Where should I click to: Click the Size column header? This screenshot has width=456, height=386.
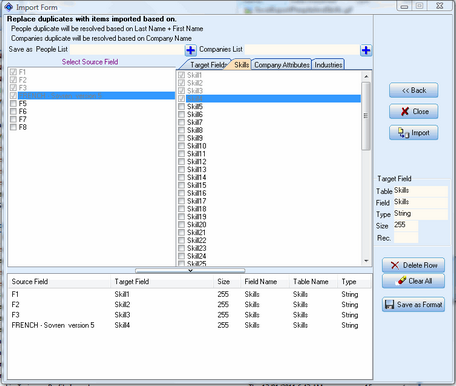[227, 282]
